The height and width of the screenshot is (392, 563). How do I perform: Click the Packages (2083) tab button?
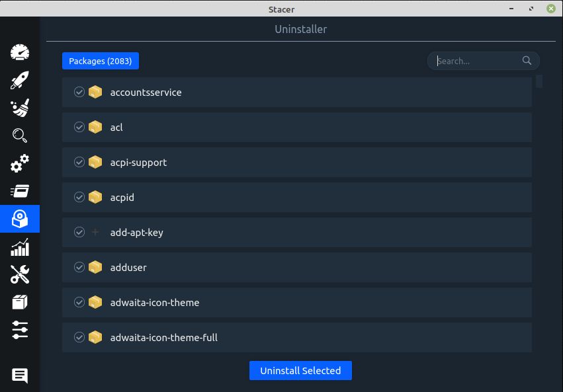tap(101, 61)
